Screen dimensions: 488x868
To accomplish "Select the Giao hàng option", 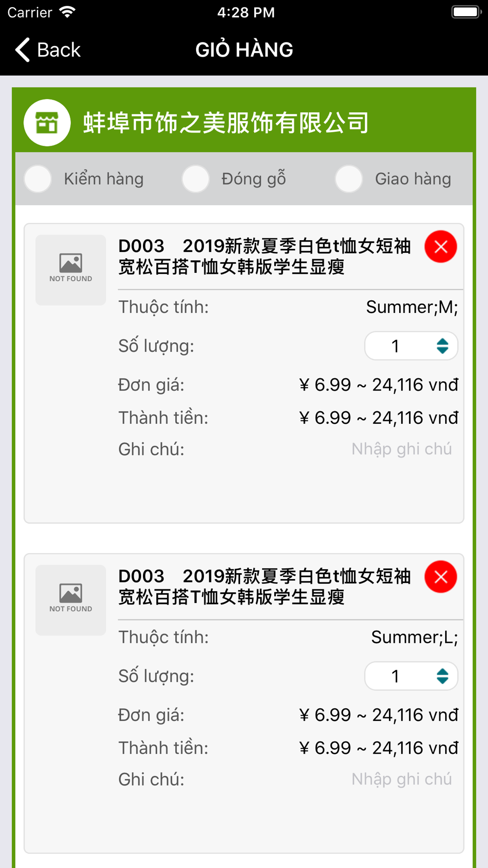I will [349, 179].
